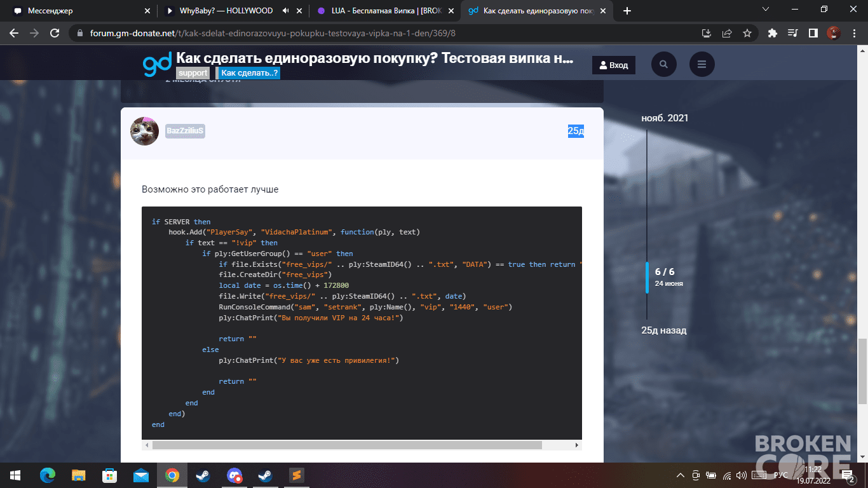Close the LUA - Бесплатная Випка tab
868x488 pixels.
click(452, 11)
